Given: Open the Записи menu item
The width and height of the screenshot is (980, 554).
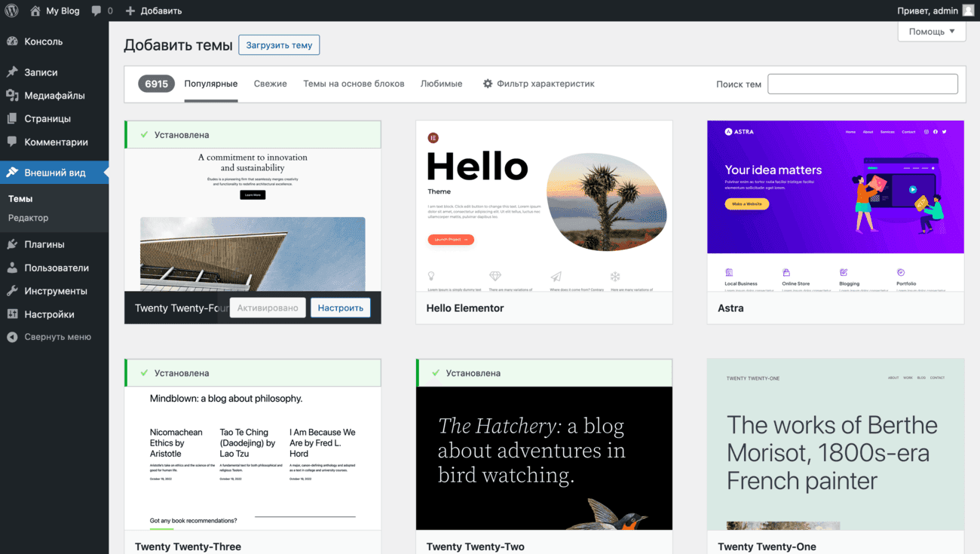Looking at the screenshot, I should (x=54, y=72).
